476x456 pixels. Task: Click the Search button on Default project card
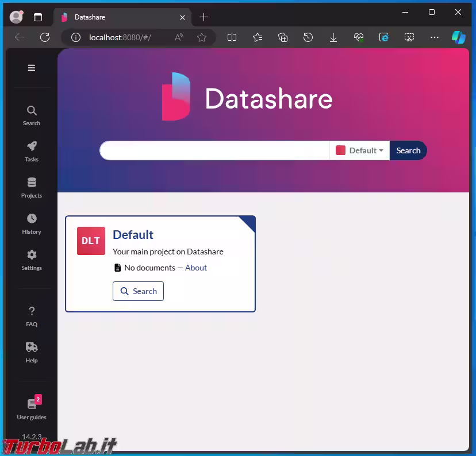[138, 291]
